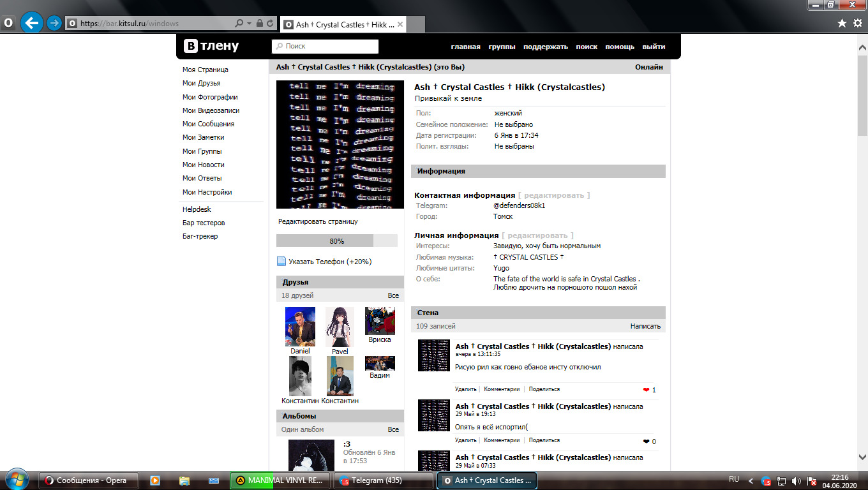The height and width of the screenshot is (490, 868).
Task: Show all albums via Все in Альбомы
Action: 393,429
